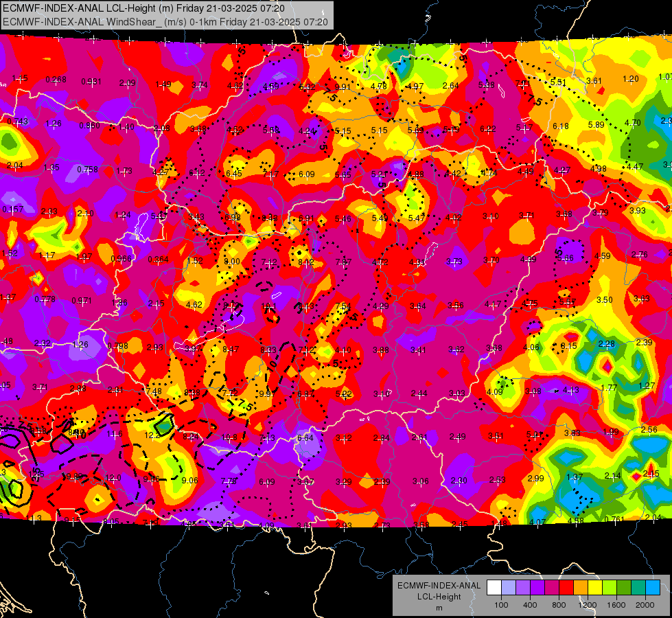Click the wind shear value '9.06'
This screenshot has width=672, height=618.
(190, 481)
